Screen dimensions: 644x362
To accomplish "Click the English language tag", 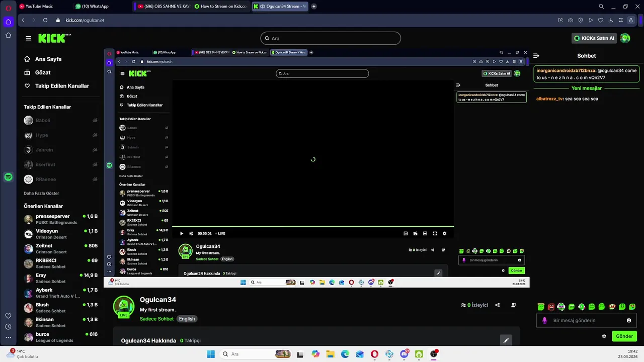I will coord(187,319).
